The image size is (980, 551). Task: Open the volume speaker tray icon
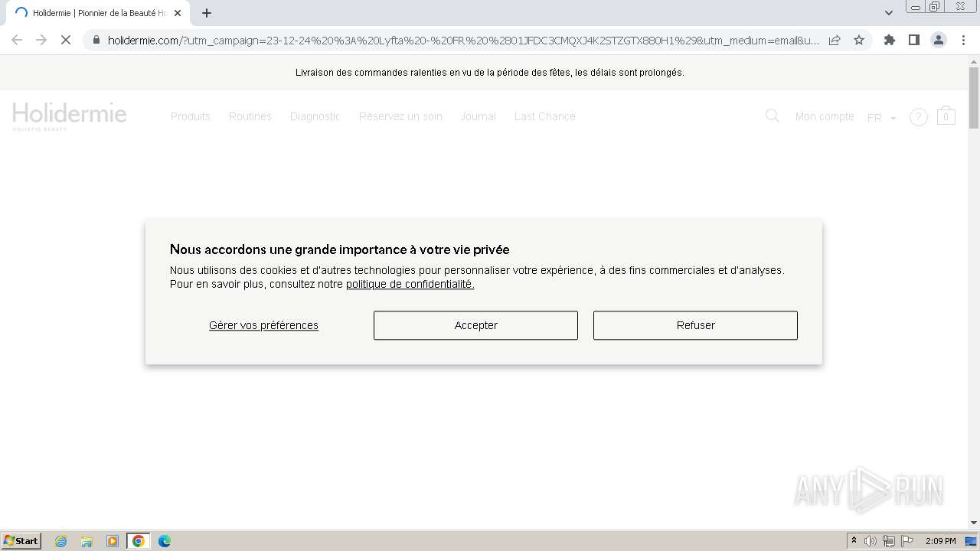[871, 541]
